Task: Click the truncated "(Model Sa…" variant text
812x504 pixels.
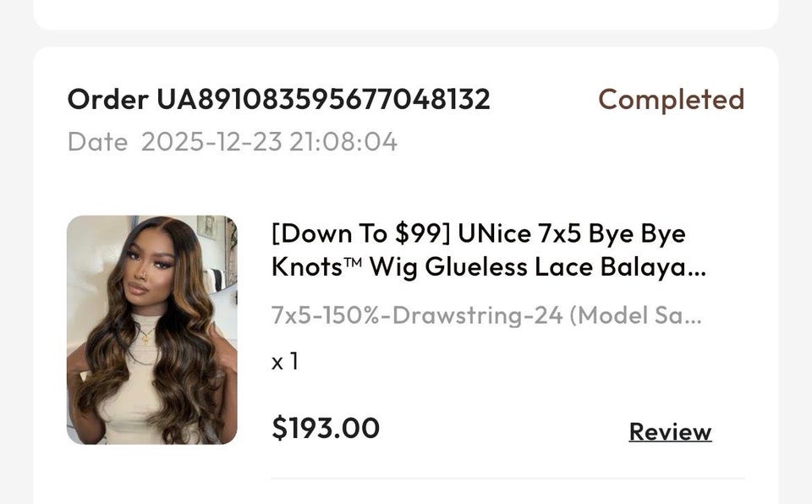Action: 635,315
